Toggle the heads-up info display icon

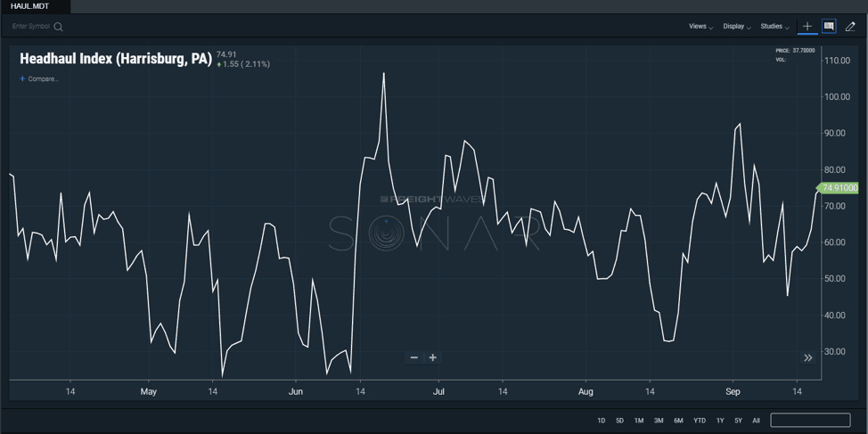(x=829, y=27)
